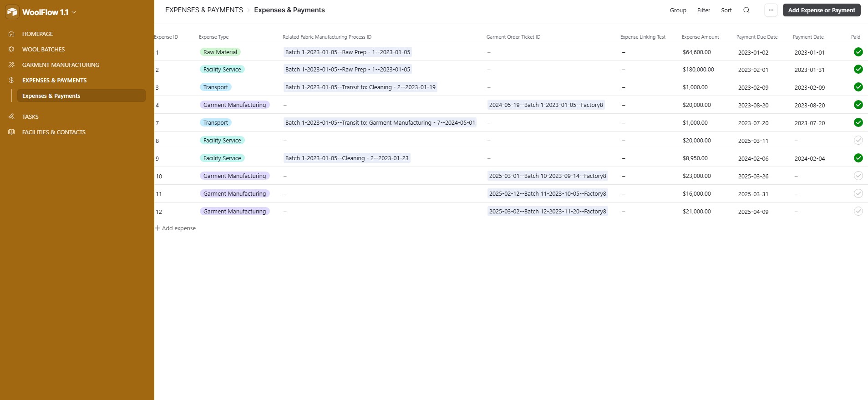Screen dimensions: 868x400
Task: Open the Group options dropdown
Action: pyautogui.click(x=678, y=10)
